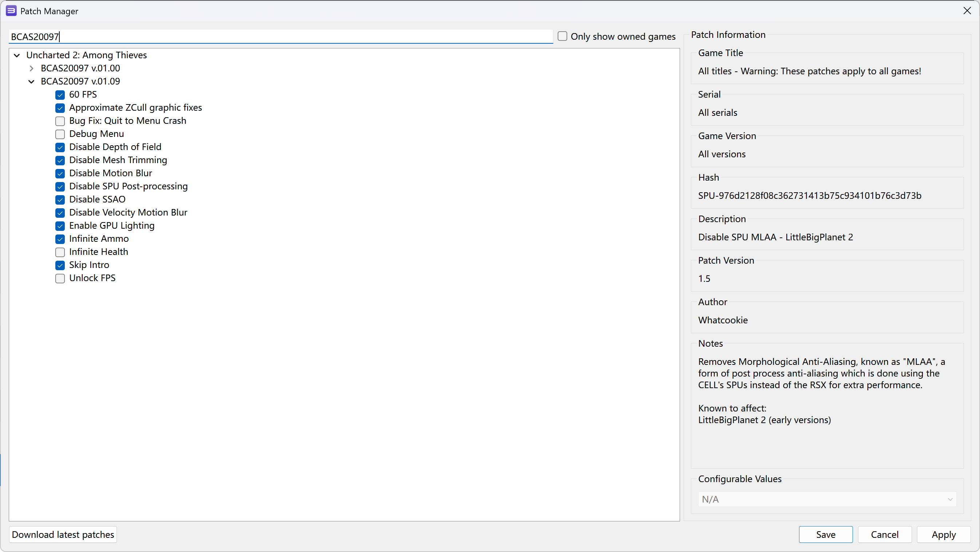The image size is (980, 552).
Task: Expand the BCAS20097 v.01.00 tree item
Action: [32, 68]
